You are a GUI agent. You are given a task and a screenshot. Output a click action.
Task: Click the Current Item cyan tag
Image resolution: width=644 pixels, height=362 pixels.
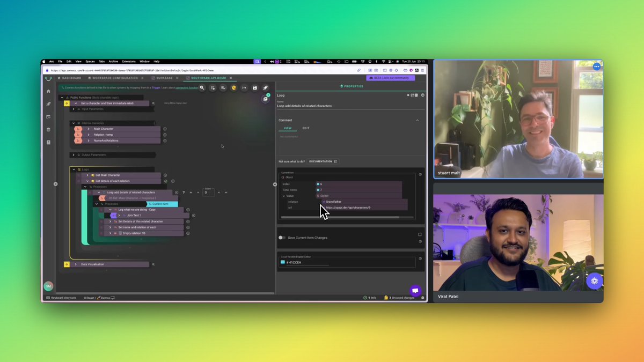(163, 204)
